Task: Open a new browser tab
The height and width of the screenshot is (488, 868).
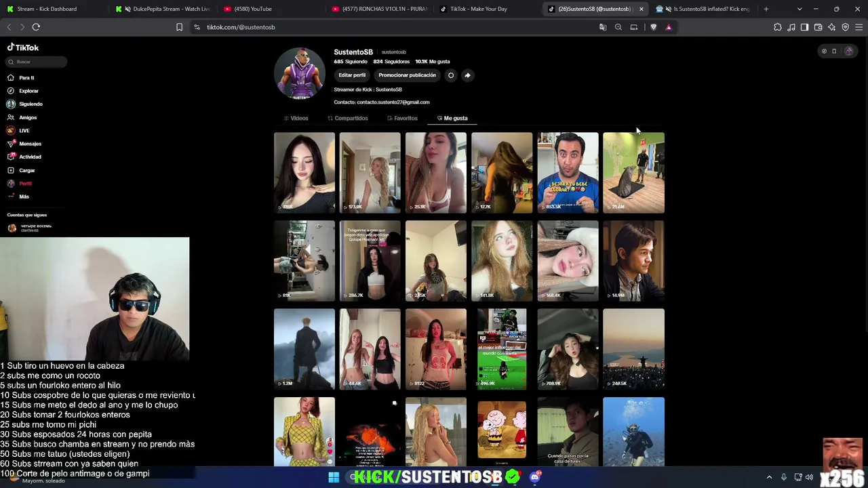Action: [766, 9]
